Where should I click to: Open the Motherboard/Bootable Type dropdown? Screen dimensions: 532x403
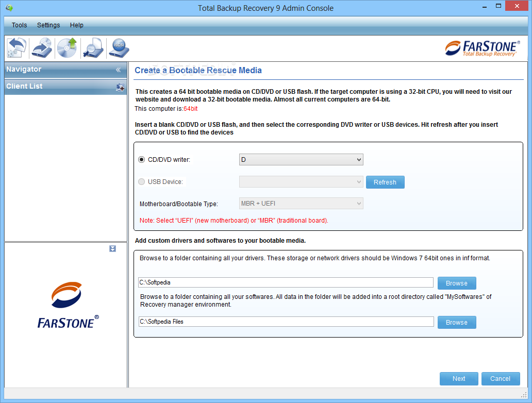[301, 204]
